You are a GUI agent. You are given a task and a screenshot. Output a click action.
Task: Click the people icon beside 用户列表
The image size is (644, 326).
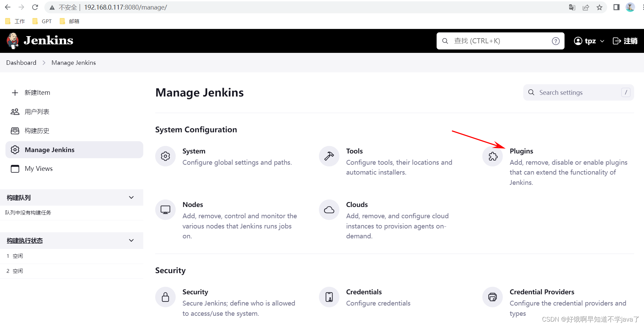[15, 112]
